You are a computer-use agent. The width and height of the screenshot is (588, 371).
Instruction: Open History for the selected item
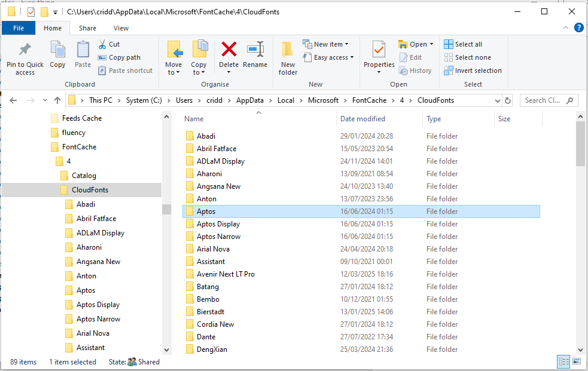coord(415,70)
